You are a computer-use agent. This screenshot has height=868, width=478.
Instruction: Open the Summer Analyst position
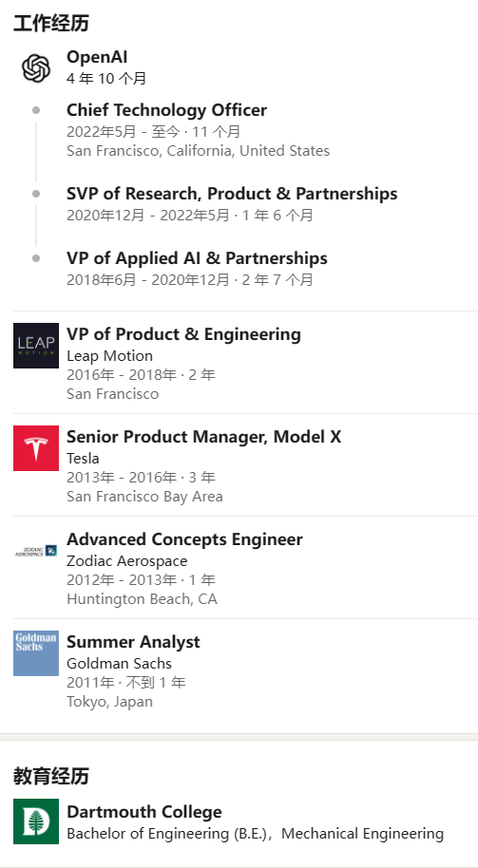[133, 642]
